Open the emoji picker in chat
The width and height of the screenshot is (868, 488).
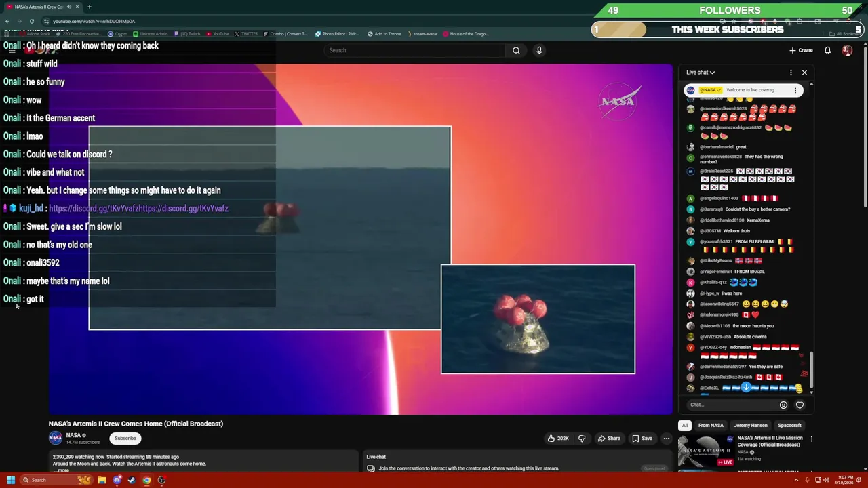(783, 405)
